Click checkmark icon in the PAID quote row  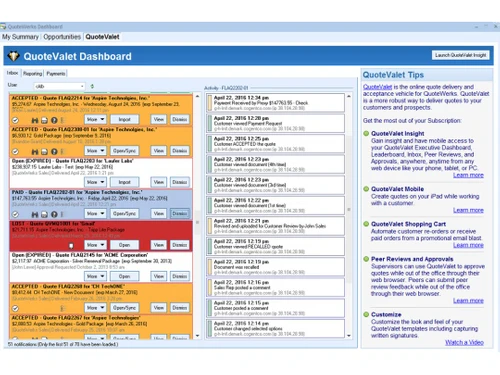click(x=15, y=214)
